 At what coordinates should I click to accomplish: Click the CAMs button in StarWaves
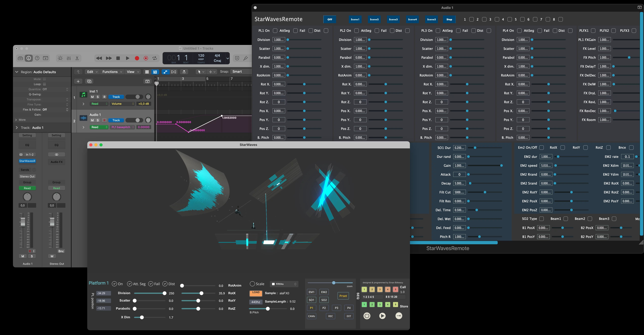pos(311,316)
